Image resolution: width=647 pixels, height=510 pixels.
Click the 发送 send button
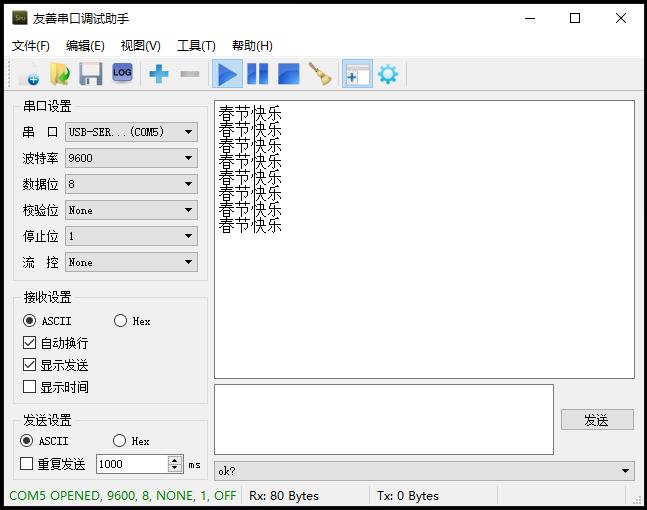tap(597, 420)
